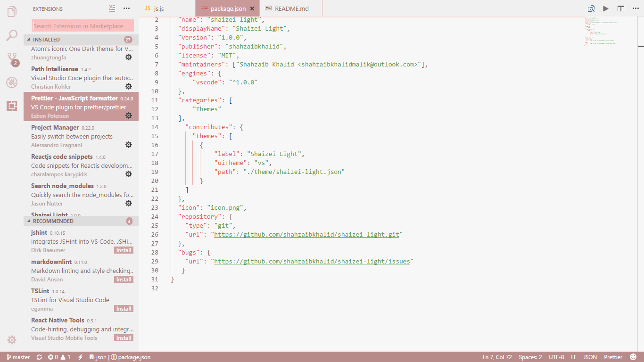Select the Path Intellisense extension entry

point(81,77)
